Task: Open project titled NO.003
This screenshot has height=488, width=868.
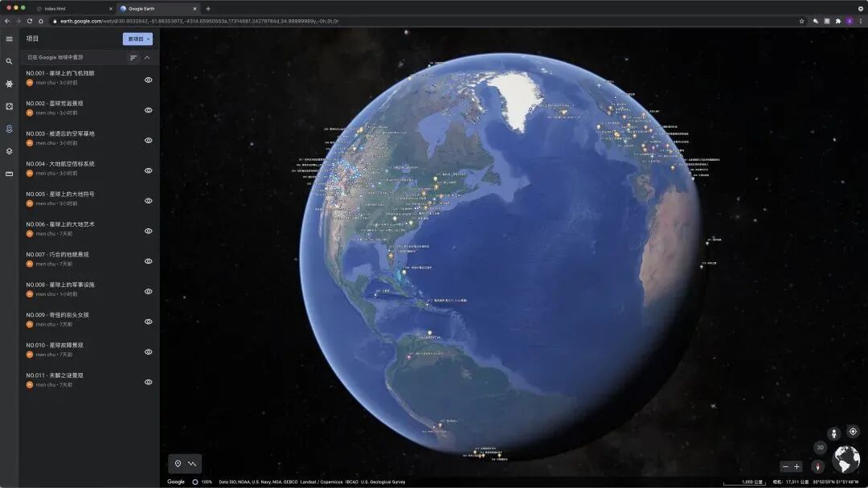Action: coord(60,133)
